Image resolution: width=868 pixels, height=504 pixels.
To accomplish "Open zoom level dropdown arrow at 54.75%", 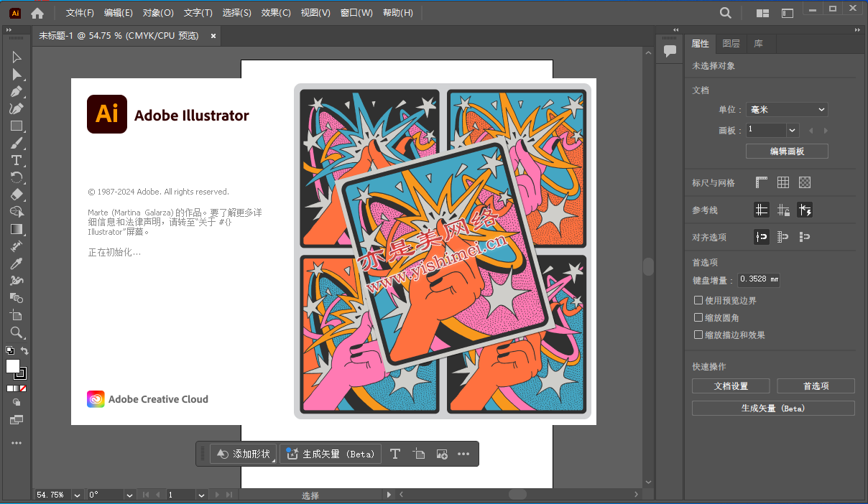I will point(75,495).
